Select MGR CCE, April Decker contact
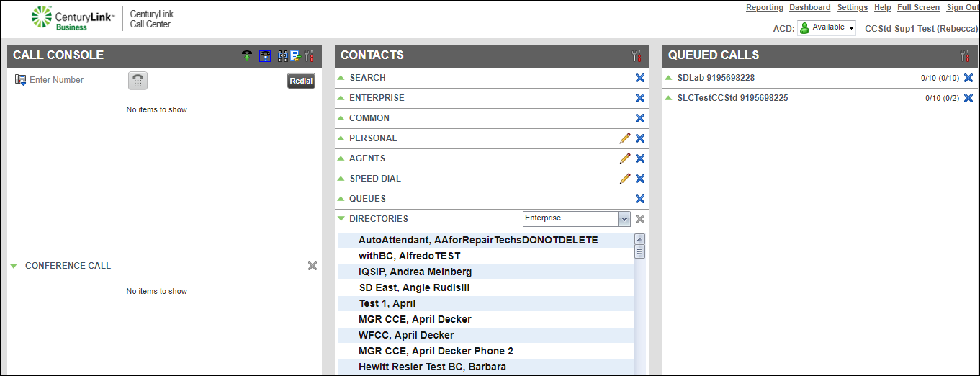Image resolution: width=980 pixels, height=376 pixels. (486, 319)
